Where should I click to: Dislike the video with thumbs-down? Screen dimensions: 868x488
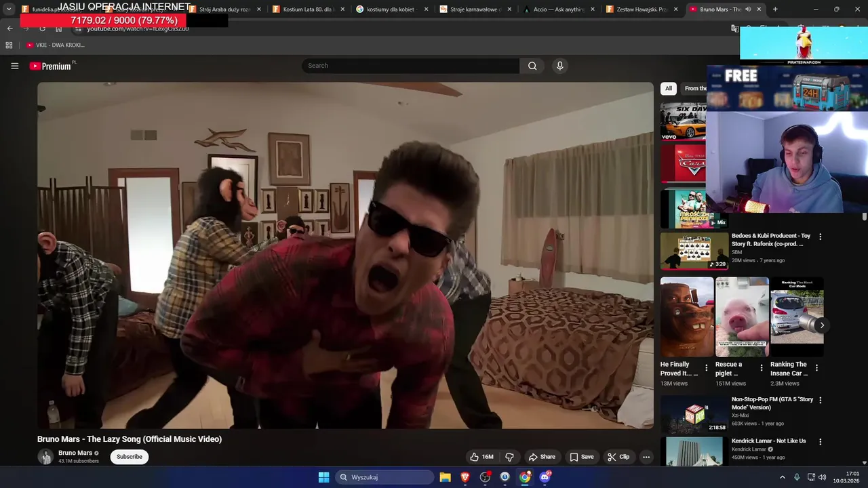click(510, 457)
